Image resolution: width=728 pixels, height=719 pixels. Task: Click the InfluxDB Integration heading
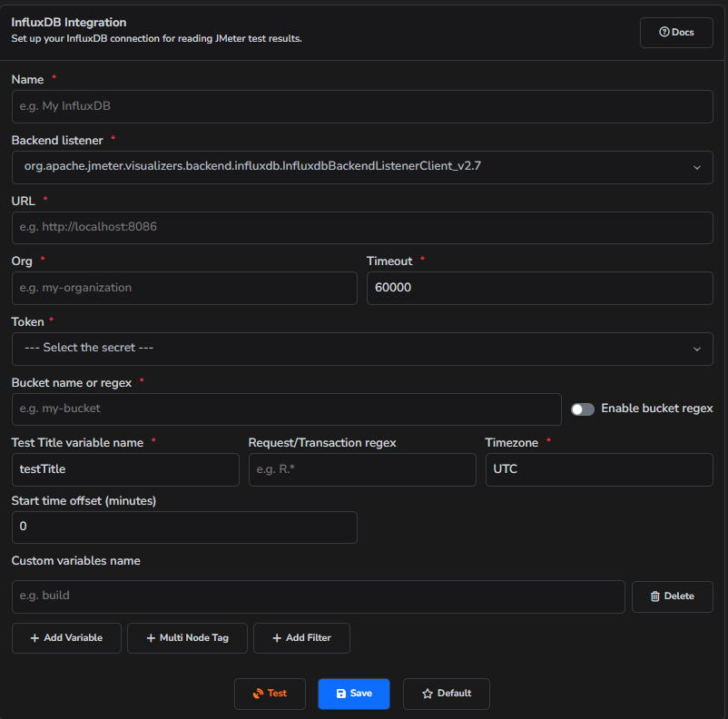point(69,23)
